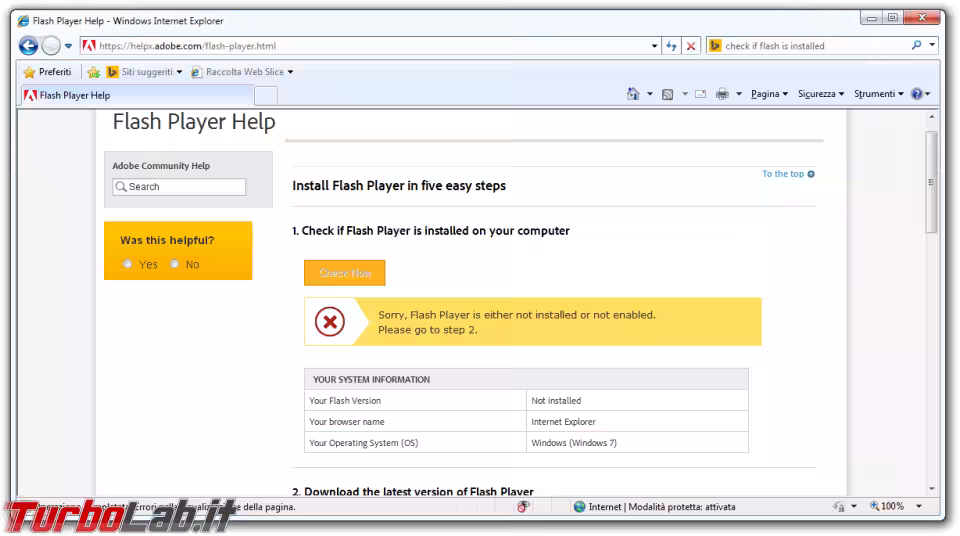960x536 pixels.
Task: Select the Yes radio button
Action: [127, 264]
